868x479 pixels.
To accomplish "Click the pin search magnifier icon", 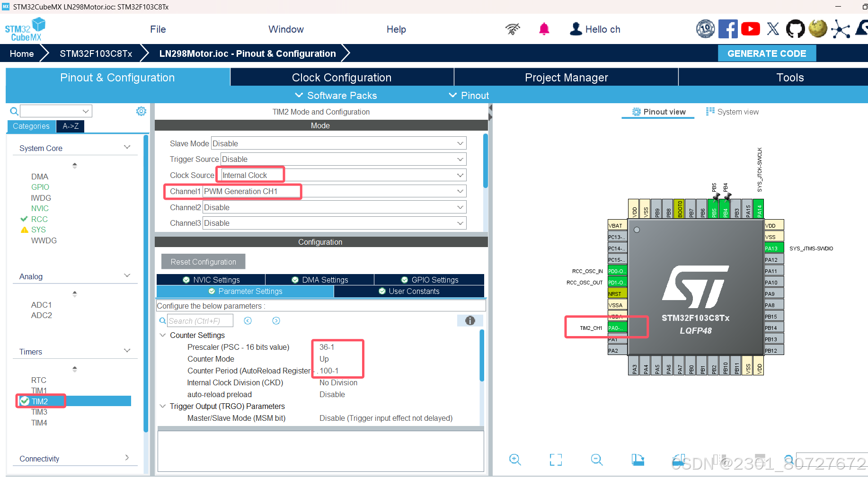I will [789, 460].
